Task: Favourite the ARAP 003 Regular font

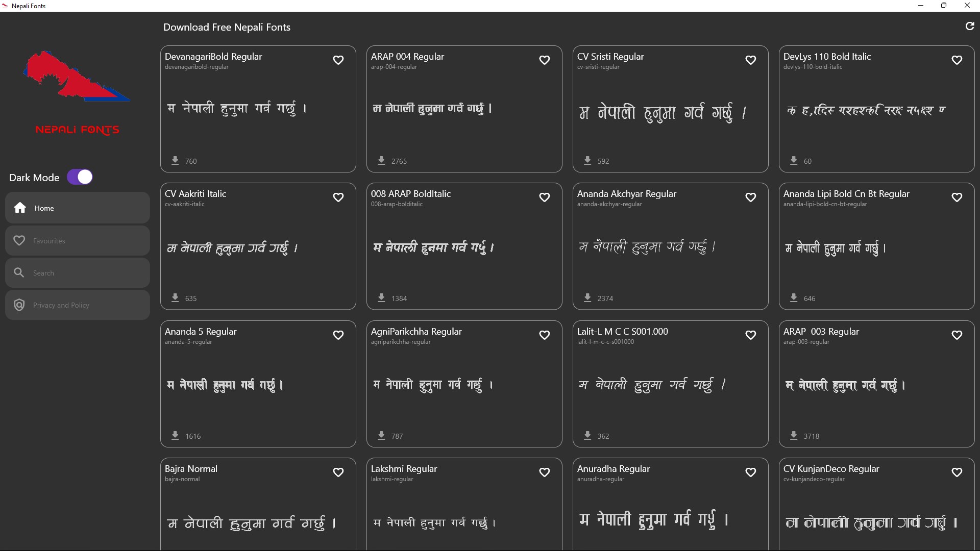Action: pos(957,335)
